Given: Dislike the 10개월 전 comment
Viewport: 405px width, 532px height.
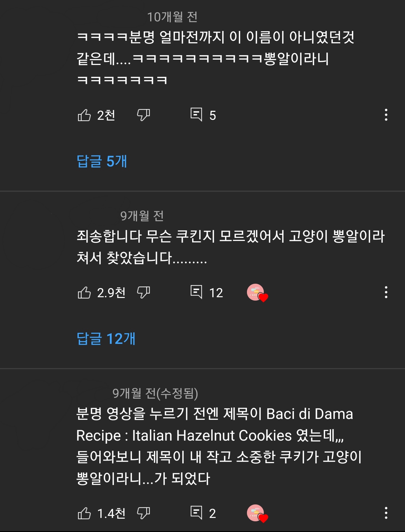Looking at the screenshot, I should pos(143,115).
